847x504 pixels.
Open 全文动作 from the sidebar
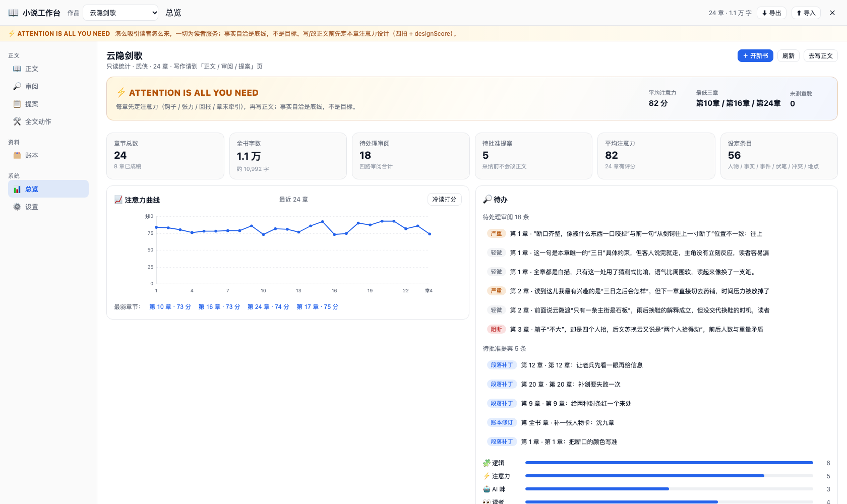tap(48, 121)
